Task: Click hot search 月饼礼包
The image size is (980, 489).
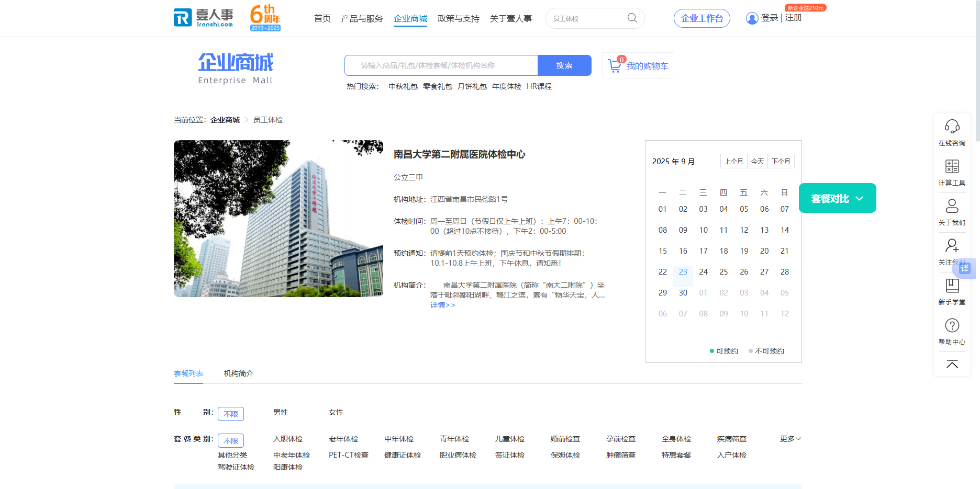Action: [472, 86]
